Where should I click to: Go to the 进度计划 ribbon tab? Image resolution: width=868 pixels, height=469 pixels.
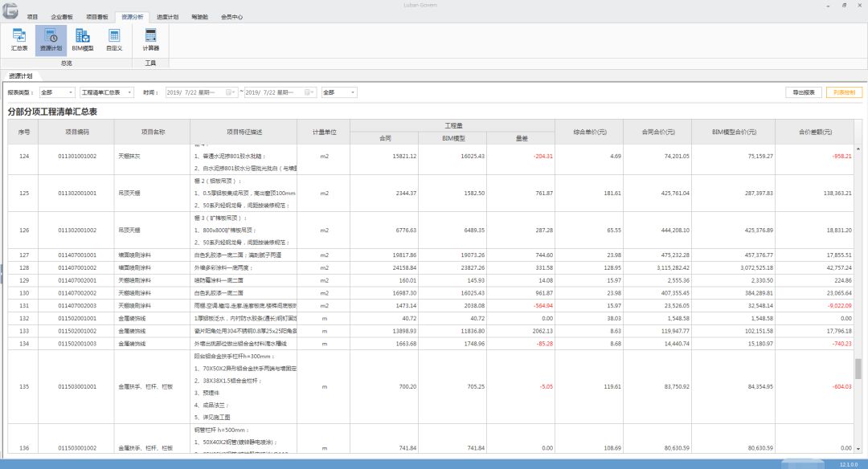tap(167, 17)
